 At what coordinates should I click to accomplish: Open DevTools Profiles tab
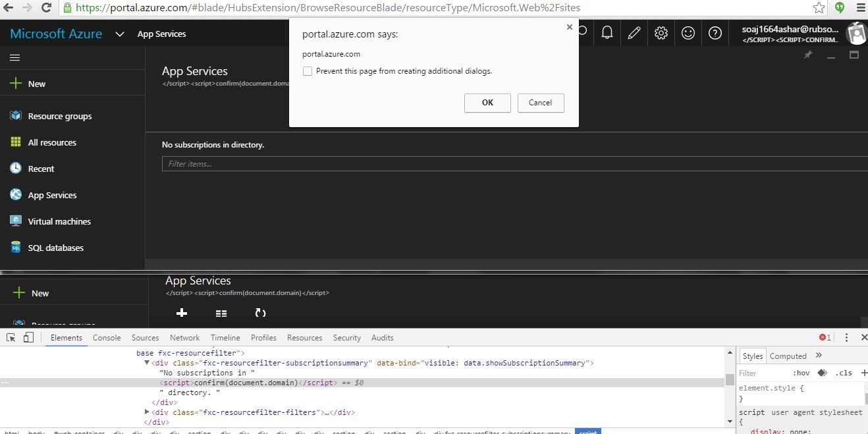[263, 337]
